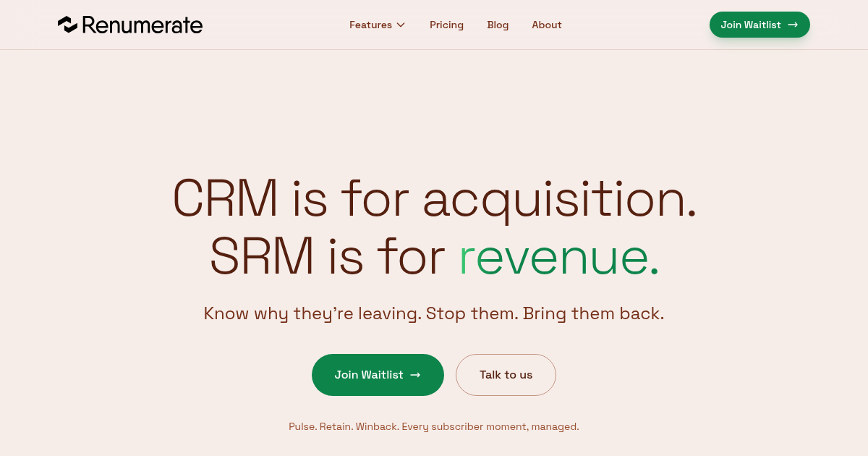Click the Know why they're leaving subheading
868x456 pixels.
point(434,313)
